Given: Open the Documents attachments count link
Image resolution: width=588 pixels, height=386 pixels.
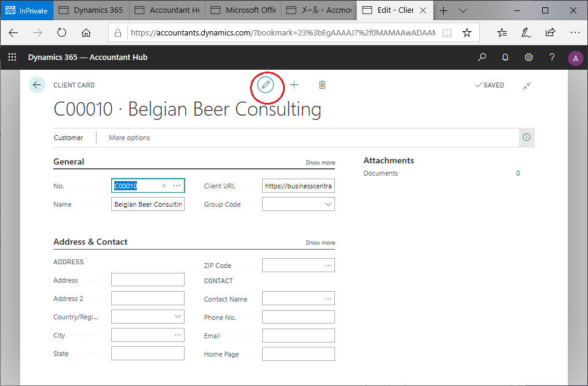Looking at the screenshot, I should tap(518, 173).
